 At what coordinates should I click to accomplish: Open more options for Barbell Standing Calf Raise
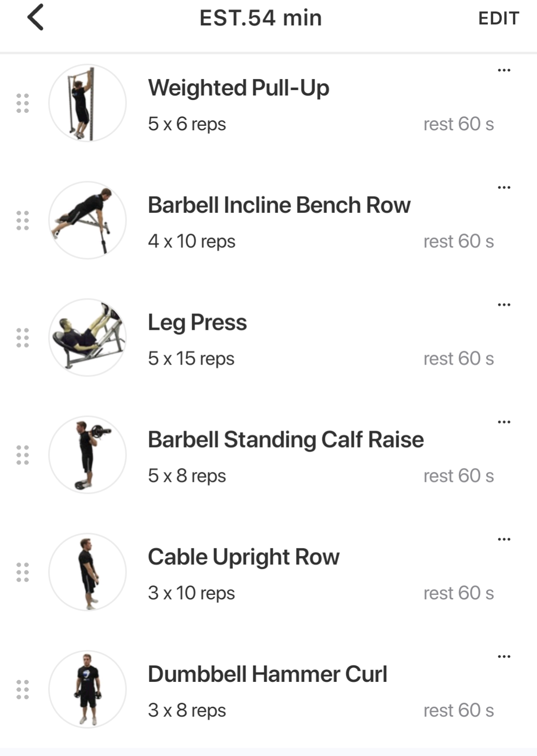point(504,422)
